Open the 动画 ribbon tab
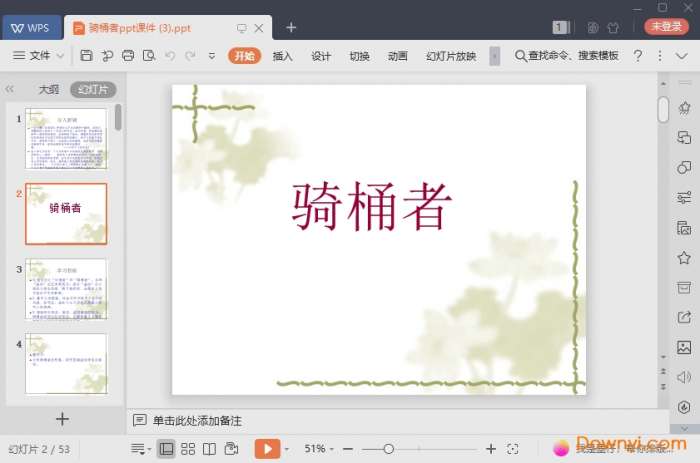The height and width of the screenshot is (463, 700). pos(397,56)
